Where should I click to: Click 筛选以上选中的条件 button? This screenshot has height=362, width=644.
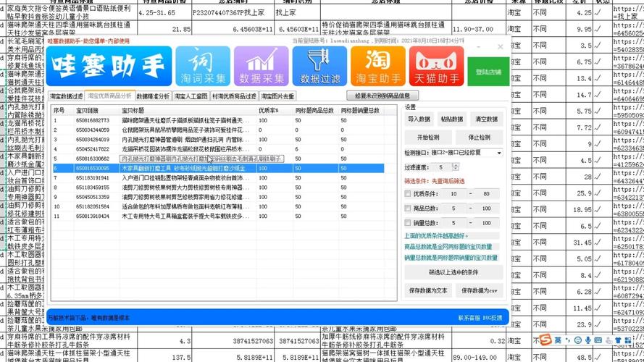[453, 272]
